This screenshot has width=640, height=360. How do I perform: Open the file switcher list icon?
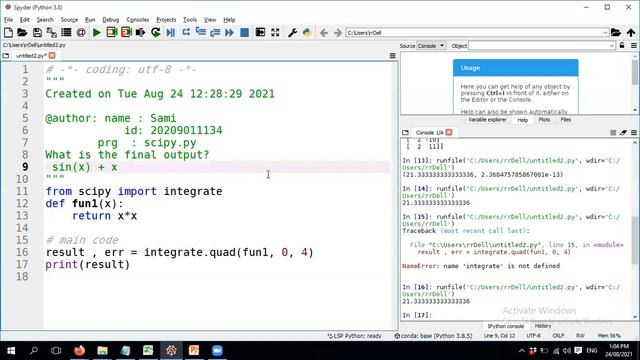pos(66,33)
